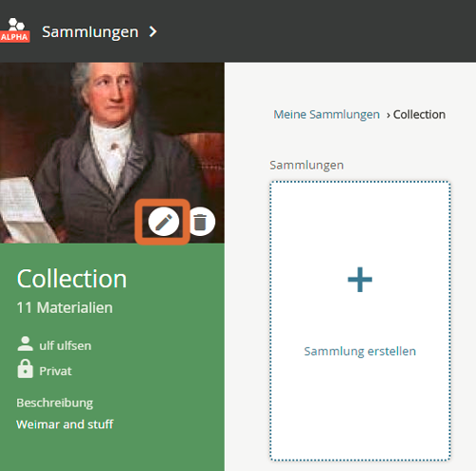Click the 11 Materialien count text
The width and height of the screenshot is (476, 471).
(65, 307)
